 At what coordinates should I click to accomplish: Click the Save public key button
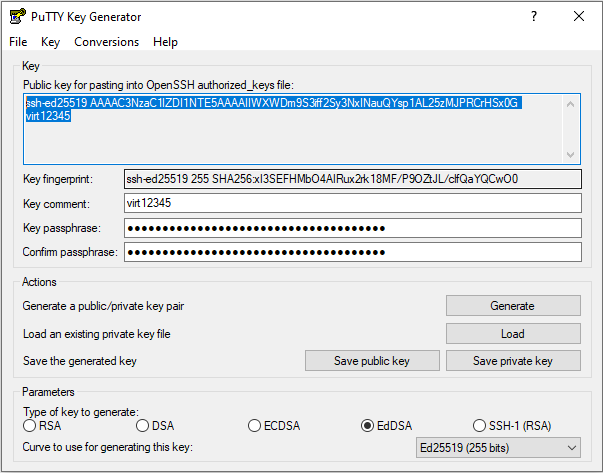click(372, 361)
